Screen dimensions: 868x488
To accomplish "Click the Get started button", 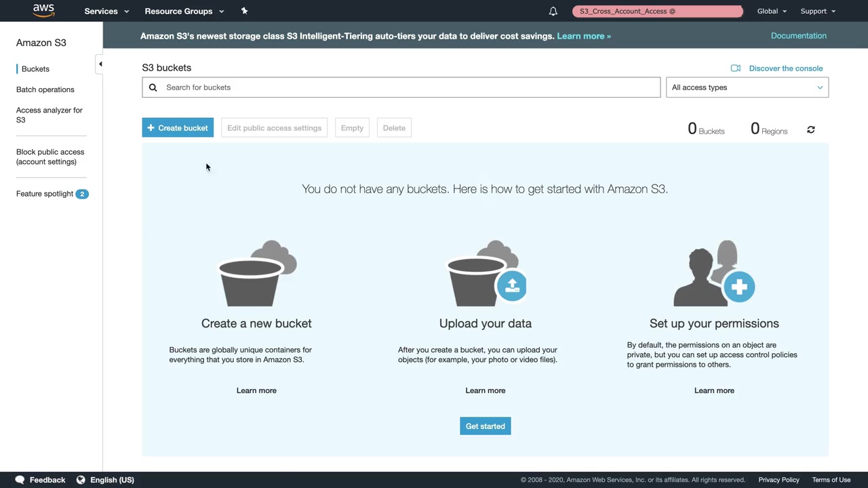I will [x=486, y=426].
